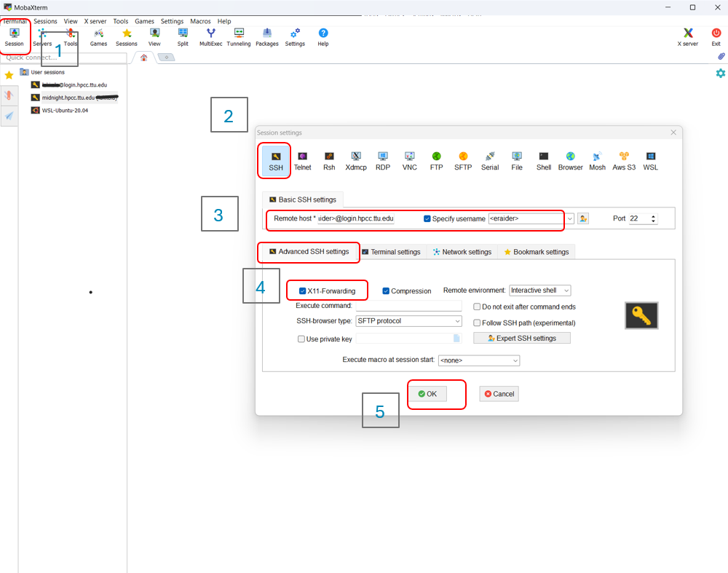Select VNC session type
Screen dimensions: 728x573
point(409,161)
